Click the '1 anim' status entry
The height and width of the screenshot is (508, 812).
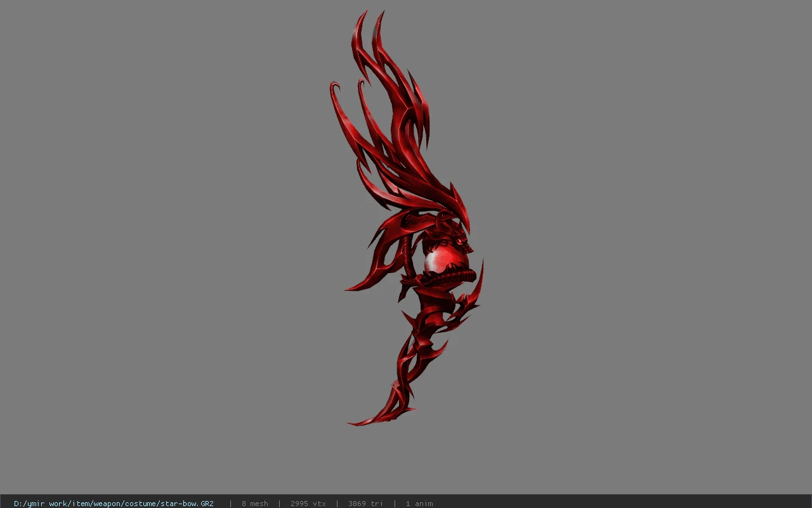click(x=419, y=504)
